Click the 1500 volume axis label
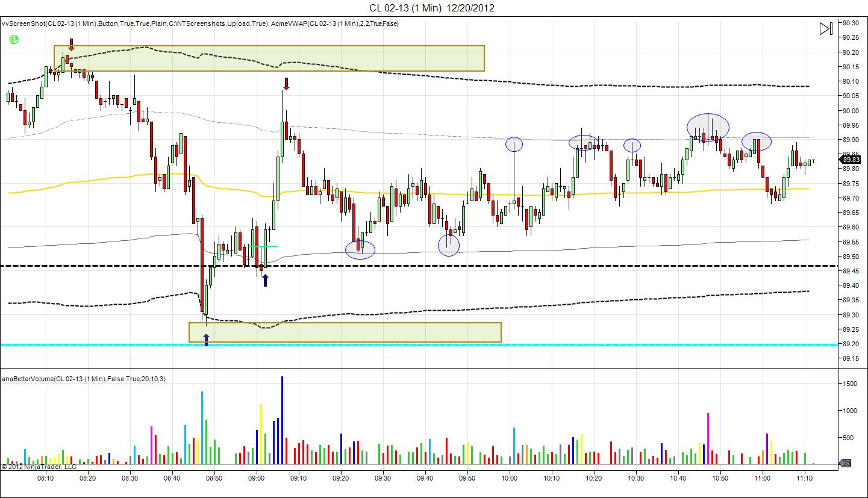This screenshot has width=868, height=498. click(x=849, y=383)
